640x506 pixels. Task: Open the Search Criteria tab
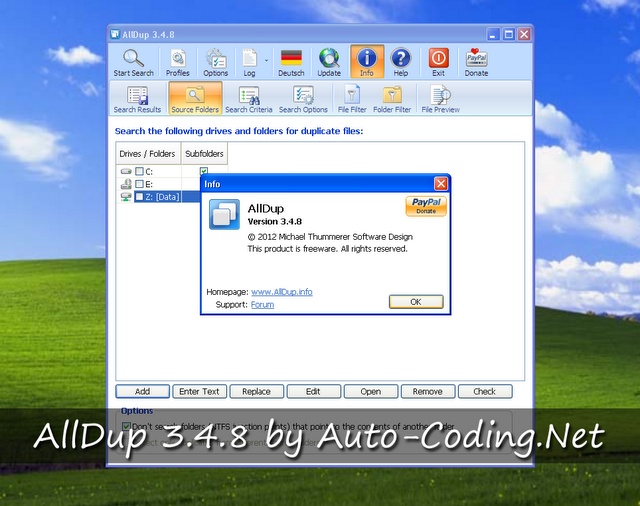coord(249,98)
